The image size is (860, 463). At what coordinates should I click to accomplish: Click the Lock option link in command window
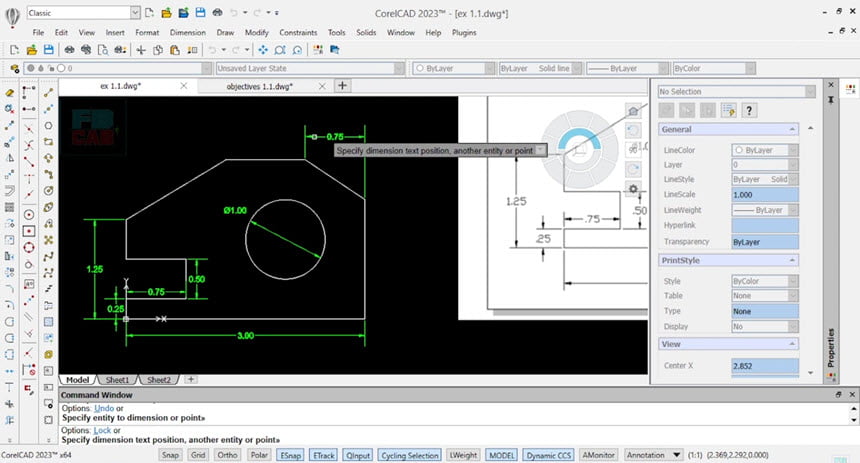(x=102, y=431)
